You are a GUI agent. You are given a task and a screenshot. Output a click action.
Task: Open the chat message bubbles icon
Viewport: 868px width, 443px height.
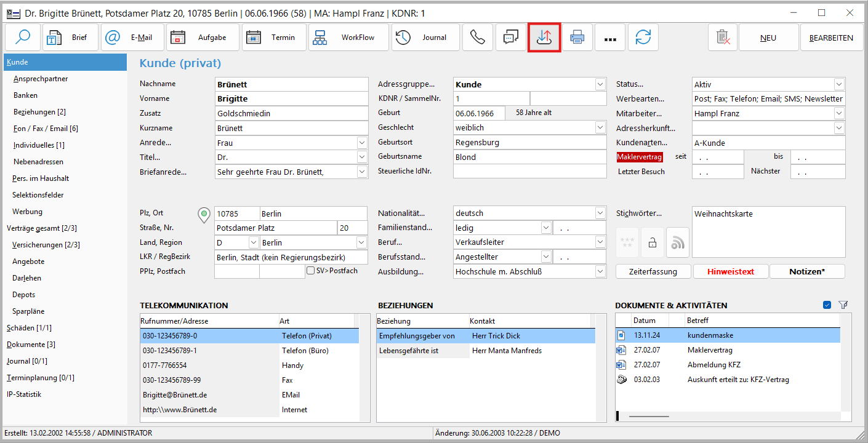coord(511,38)
